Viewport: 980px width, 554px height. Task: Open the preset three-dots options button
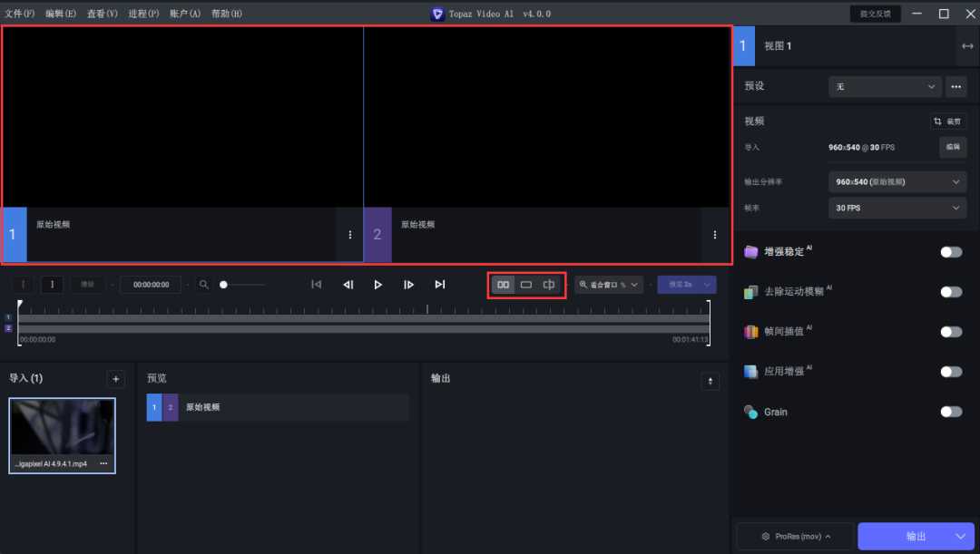[x=955, y=86]
